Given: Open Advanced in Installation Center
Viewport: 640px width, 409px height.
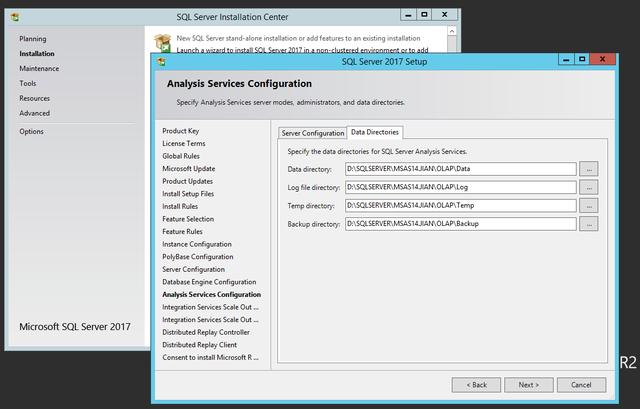Looking at the screenshot, I should (34, 113).
